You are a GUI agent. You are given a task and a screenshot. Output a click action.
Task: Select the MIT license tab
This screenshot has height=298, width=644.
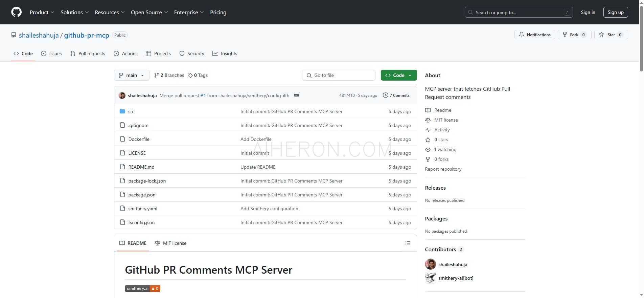coord(170,243)
